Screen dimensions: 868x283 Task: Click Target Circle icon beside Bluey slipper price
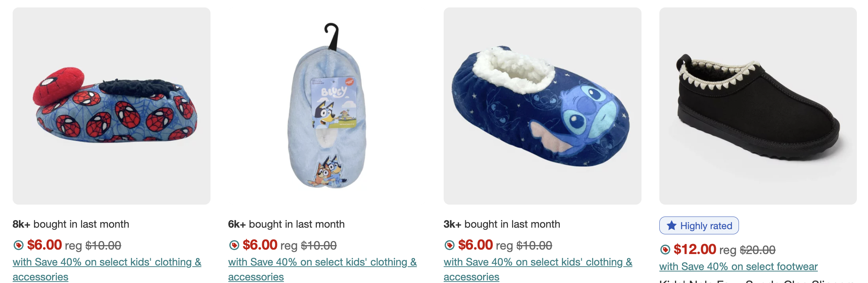tap(234, 245)
